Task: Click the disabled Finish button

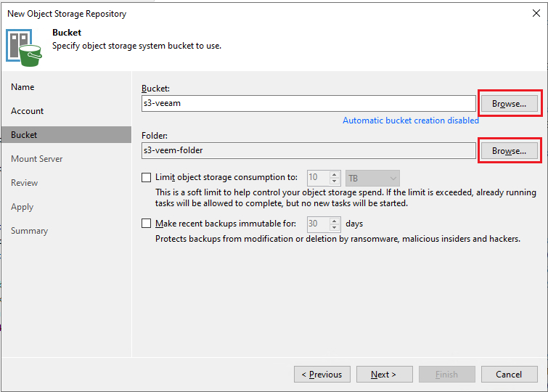Action: click(447, 374)
